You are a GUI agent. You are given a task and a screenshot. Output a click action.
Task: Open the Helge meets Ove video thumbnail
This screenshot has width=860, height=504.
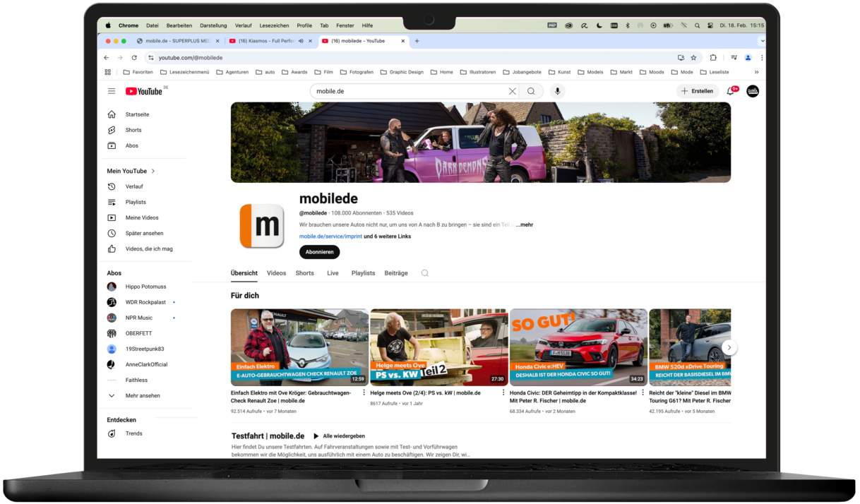pyautogui.click(x=439, y=347)
